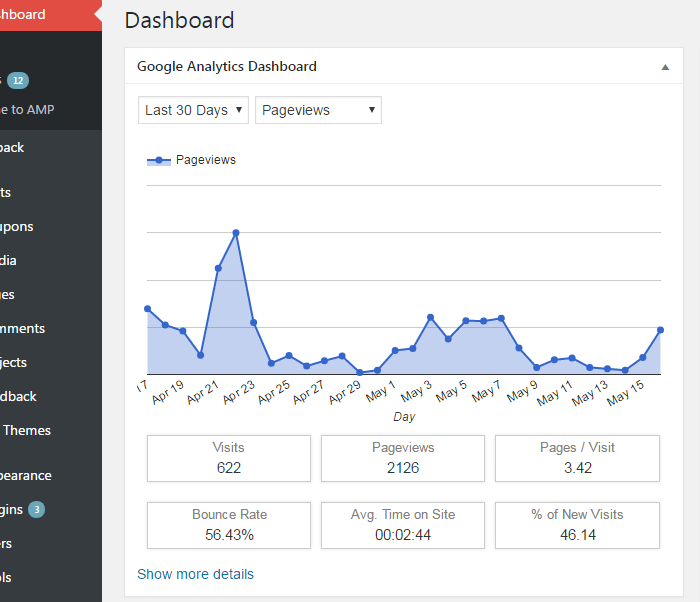The width and height of the screenshot is (700, 602).
Task: Click the last data point on chart
Action: [x=660, y=330]
